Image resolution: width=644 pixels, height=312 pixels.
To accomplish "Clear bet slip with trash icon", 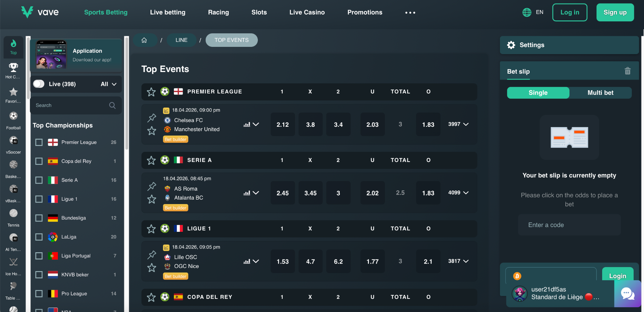I will [x=628, y=71].
